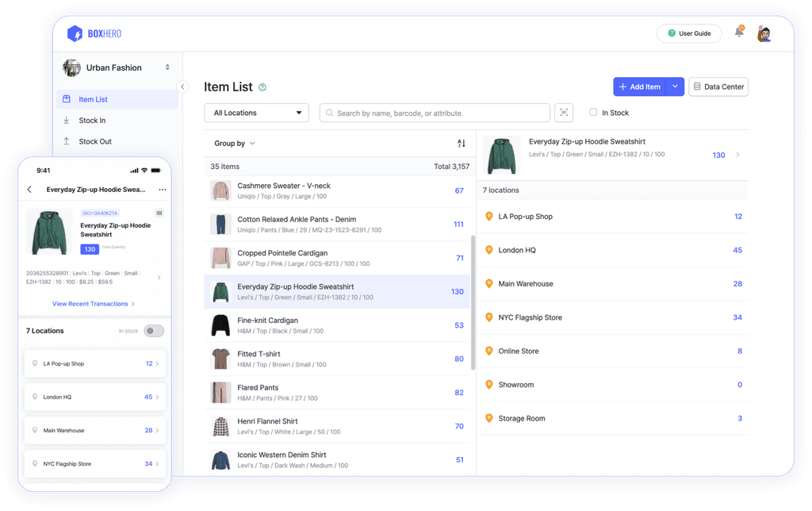Open the Data Center button
Image resolution: width=812 pixels, height=511 pixels.
point(718,86)
